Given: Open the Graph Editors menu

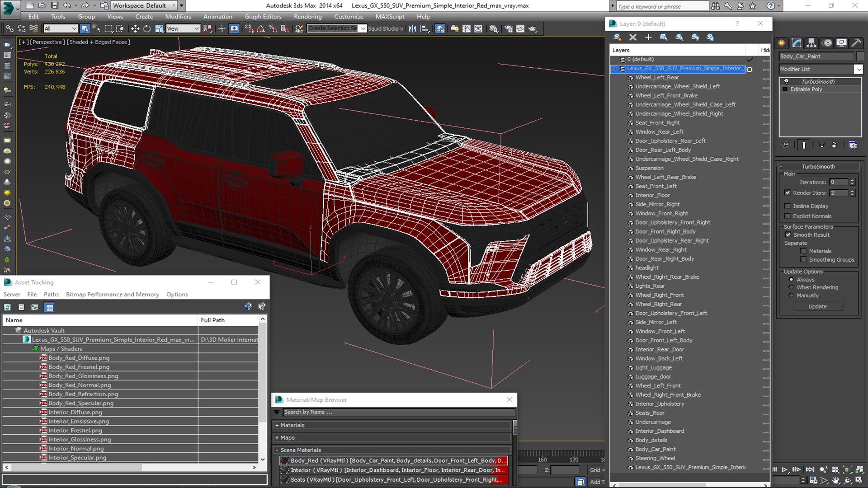Looking at the screenshot, I should click(x=263, y=17).
